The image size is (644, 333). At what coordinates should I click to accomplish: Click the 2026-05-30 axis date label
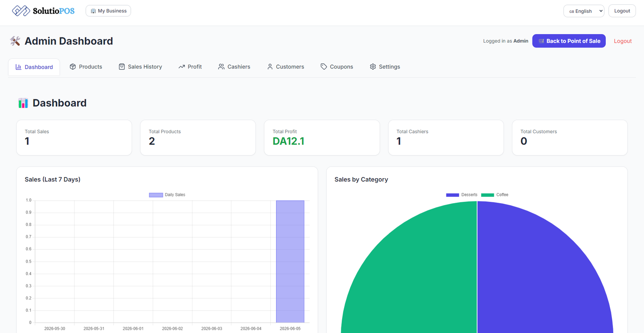pos(55,329)
